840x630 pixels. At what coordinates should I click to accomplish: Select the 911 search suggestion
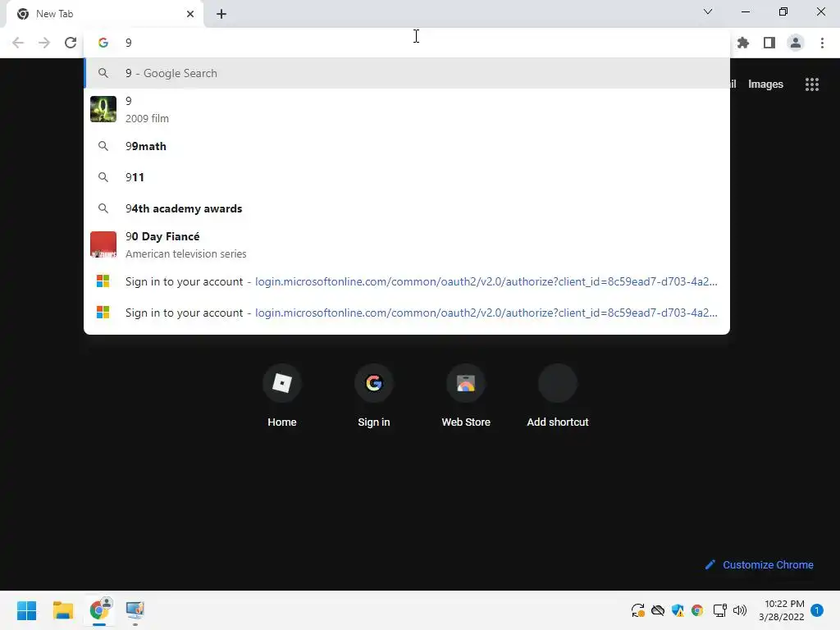coord(407,177)
